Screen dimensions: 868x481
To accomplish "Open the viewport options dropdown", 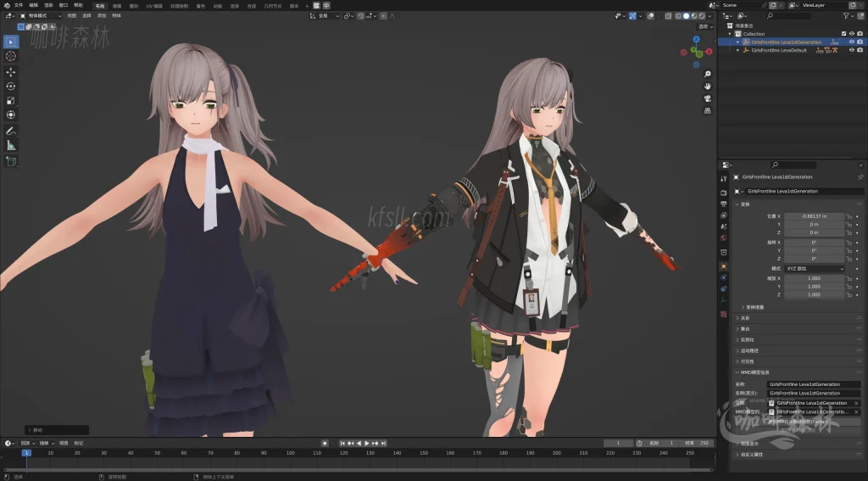I will point(704,26).
